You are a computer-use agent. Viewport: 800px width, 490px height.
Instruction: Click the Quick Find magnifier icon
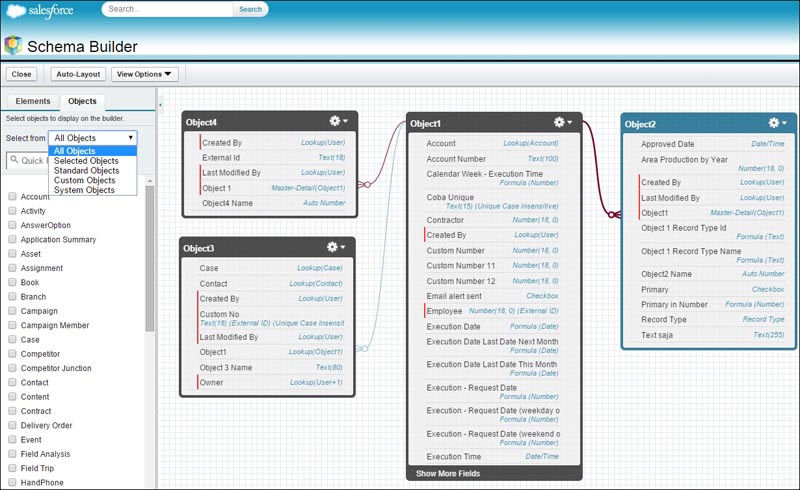point(14,160)
